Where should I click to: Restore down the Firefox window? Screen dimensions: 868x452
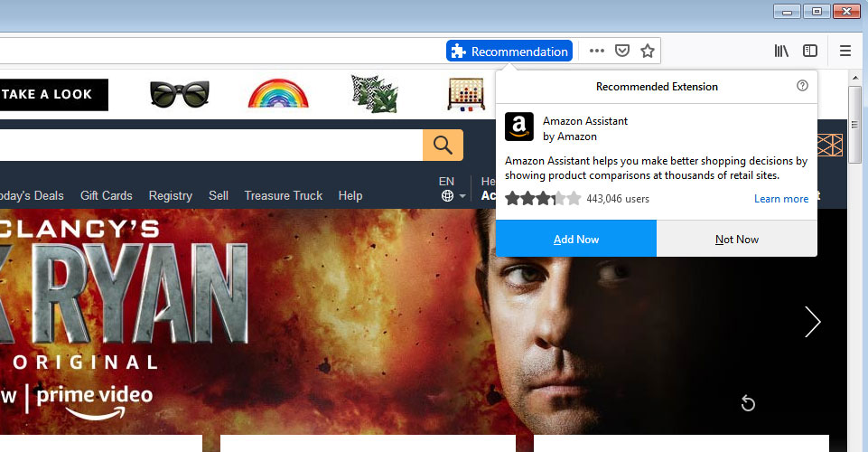817,11
